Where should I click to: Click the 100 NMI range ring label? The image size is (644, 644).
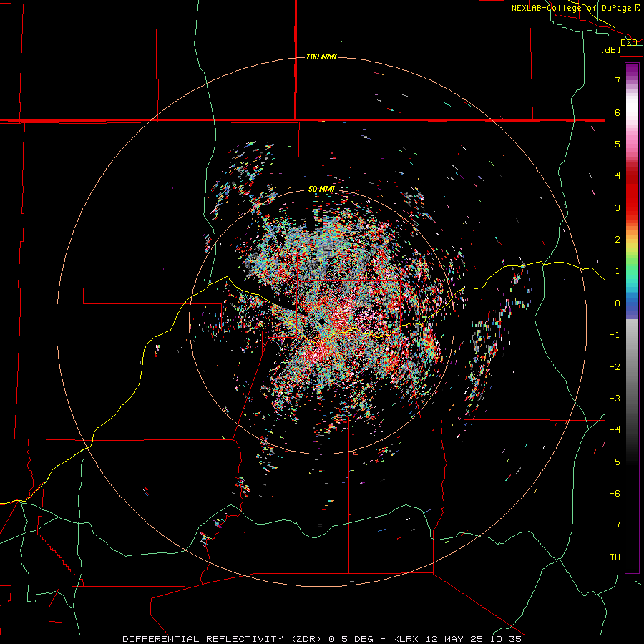pos(321,57)
